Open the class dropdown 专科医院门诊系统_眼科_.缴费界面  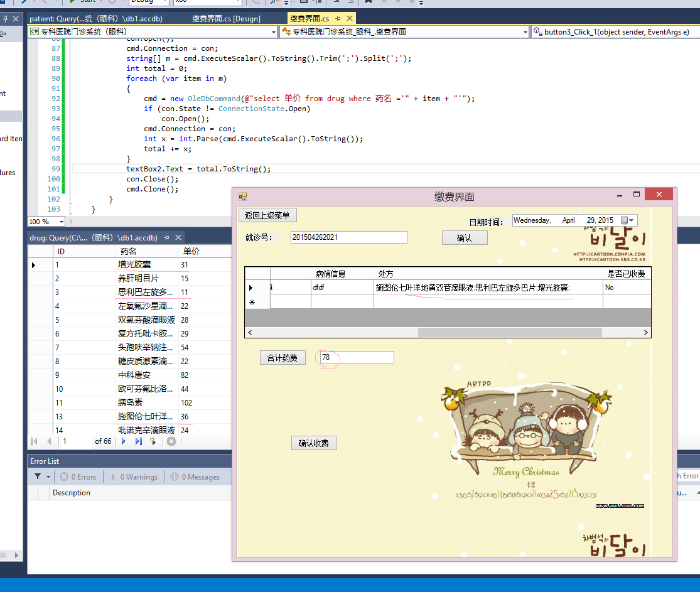tap(404, 31)
